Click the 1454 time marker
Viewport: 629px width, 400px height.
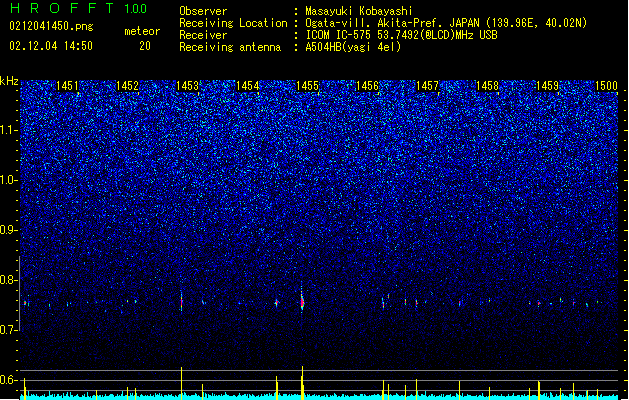(248, 86)
